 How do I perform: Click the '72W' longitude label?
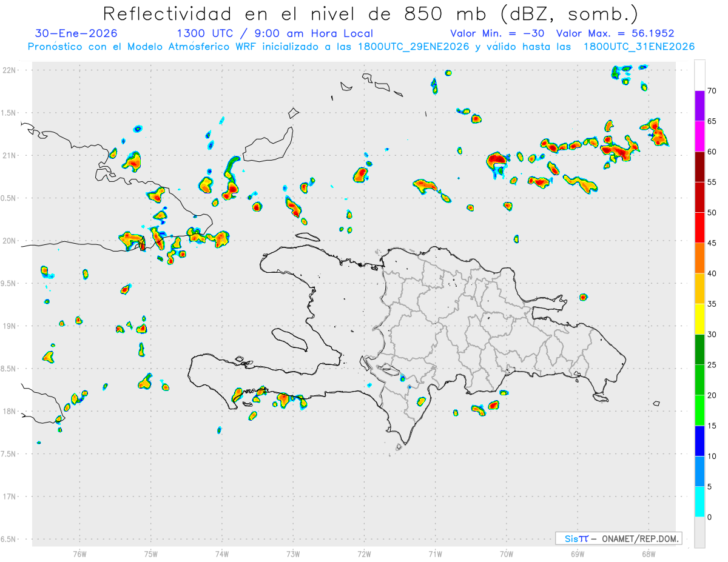pyautogui.click(x=364, y=554)
